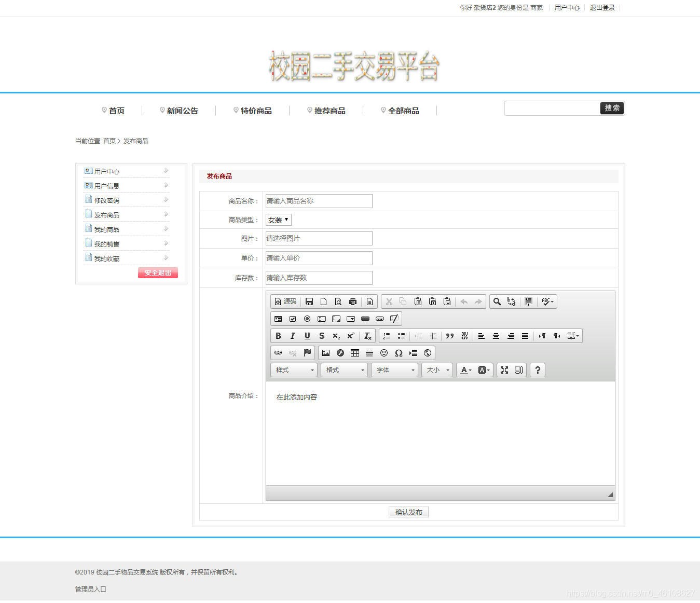Open the 样式 styles dropdown
The width and height of the screenshot is (700, 603).
(294, 370)
